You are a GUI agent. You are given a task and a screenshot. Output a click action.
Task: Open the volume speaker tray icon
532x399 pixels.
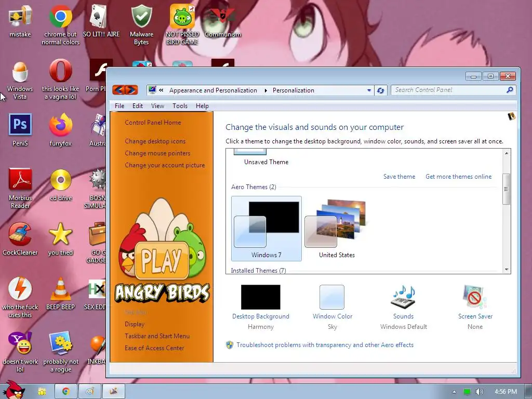[x=479, y=392]
